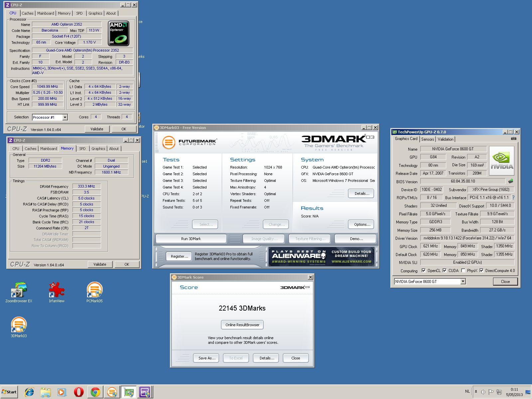
Task: Click the AMD Opteron logo in CPU-Z
Action: point(119,33)
